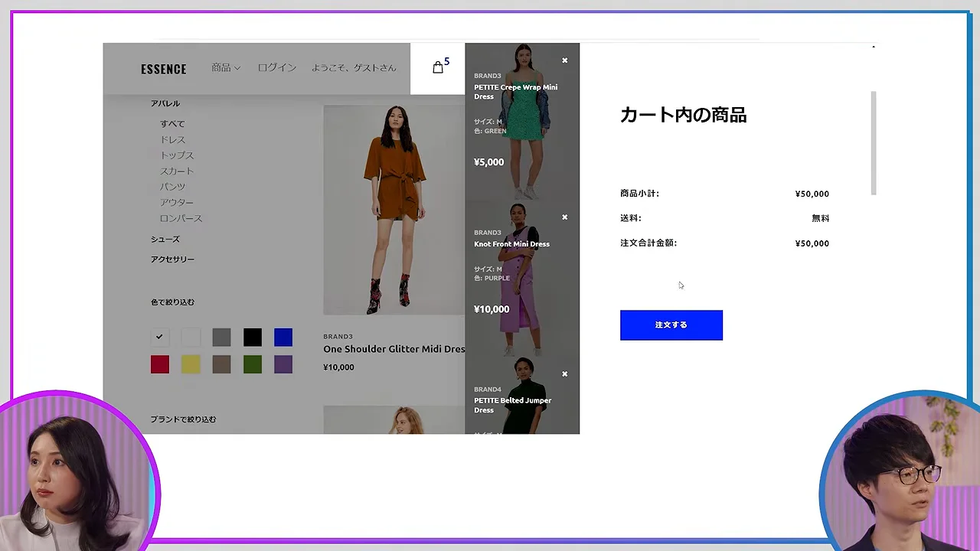This screenshot has height=551, width=980.
Task: Open the ログイン link
Action: [x=276, y=67]
